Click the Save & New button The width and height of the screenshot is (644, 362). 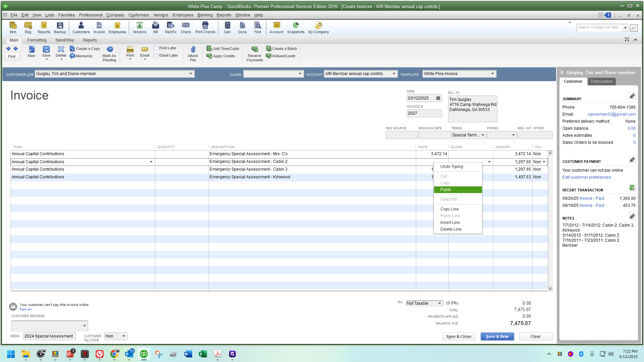[497, 337]
